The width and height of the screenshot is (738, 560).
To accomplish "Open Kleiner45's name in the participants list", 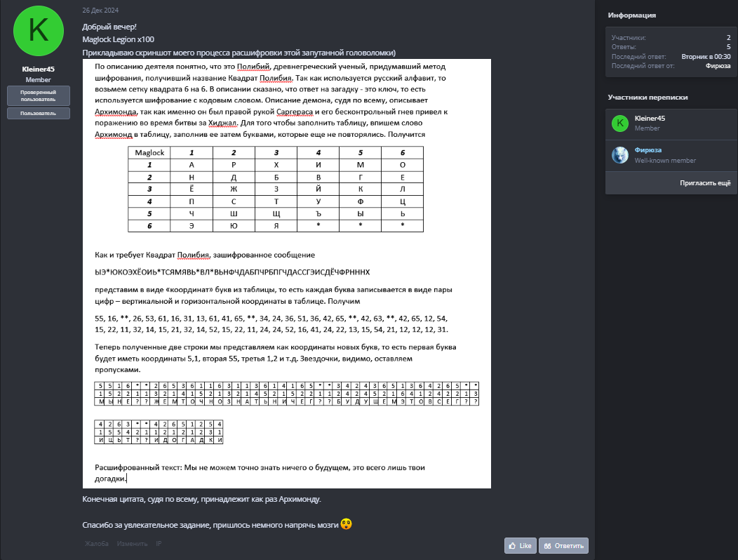I will coord(650,119).
